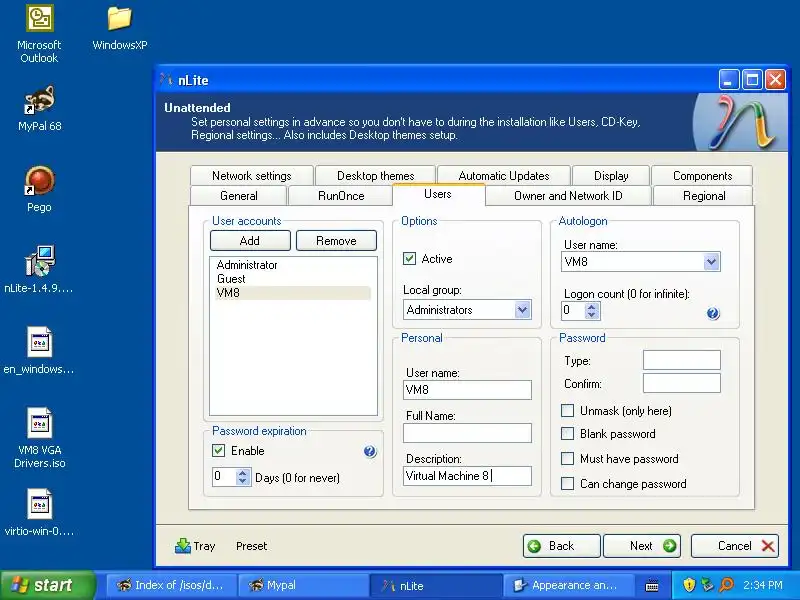Image resolution: width=800 pixels, height=600 pixels.
Task: Increase the Logon count stepper value
Action: coord(592,307)
